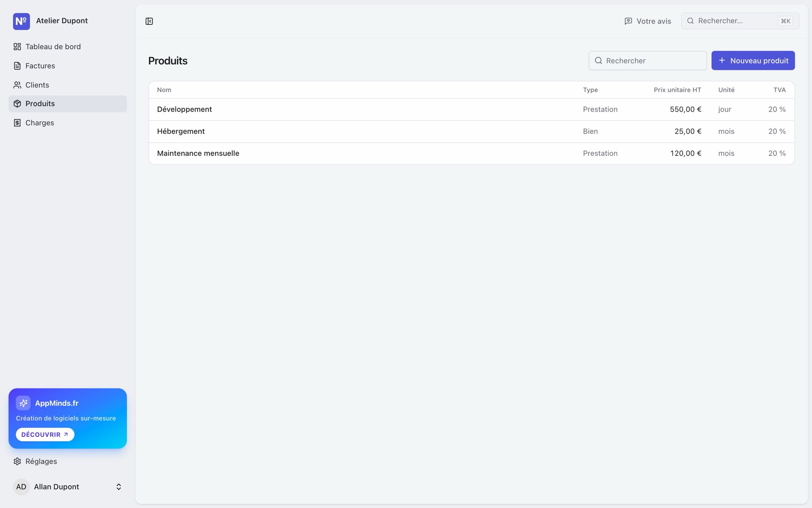Click the Prix unitaire HT column header
The height and width of the screenshot is (508, 812).
point(677,90)
